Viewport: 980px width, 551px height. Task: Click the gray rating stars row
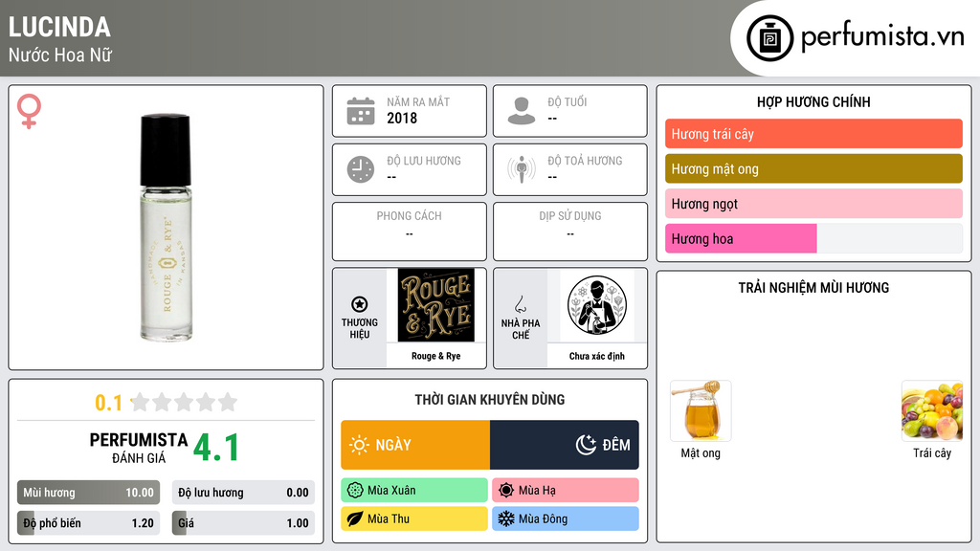click(x=184, y=402)
